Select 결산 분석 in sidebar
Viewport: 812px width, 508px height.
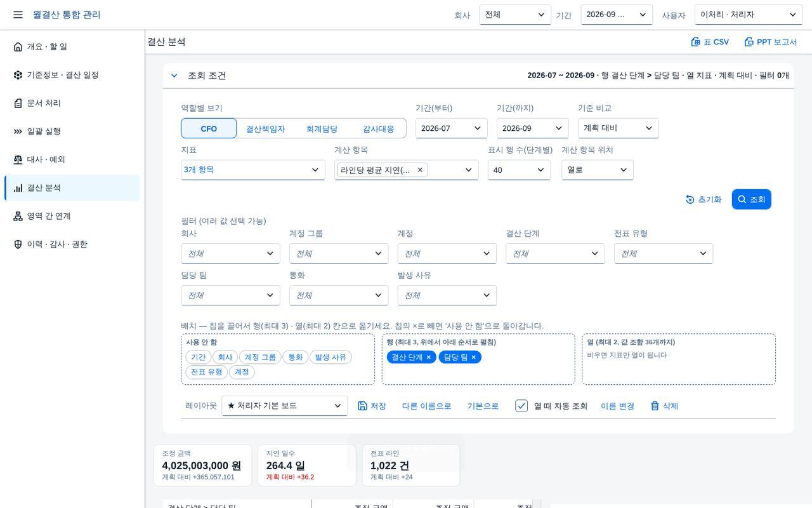tap(72, 188)
